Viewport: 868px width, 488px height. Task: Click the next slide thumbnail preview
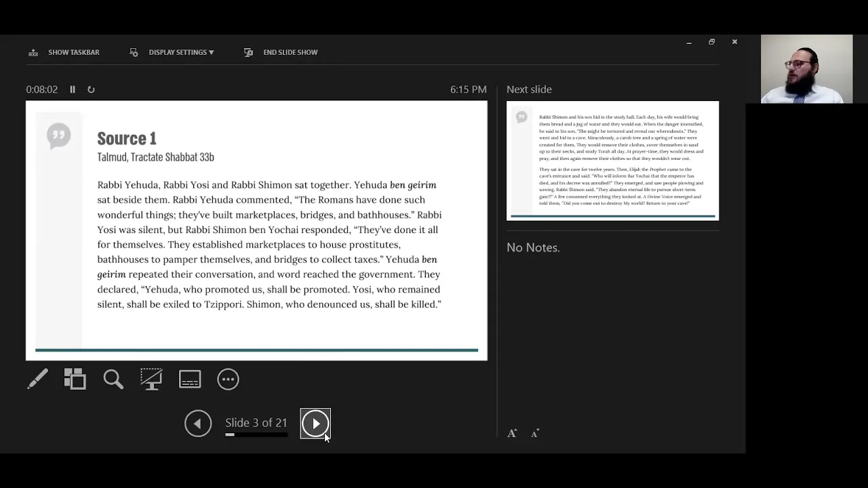pyautogui.click(x=612, y=161)
